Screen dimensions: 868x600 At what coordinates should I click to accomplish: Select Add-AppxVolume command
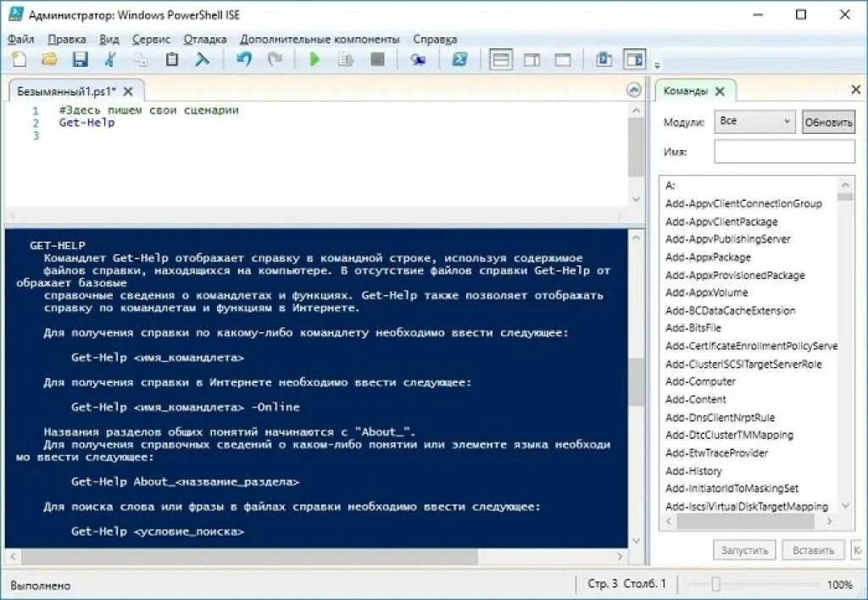tap(706, 293)
